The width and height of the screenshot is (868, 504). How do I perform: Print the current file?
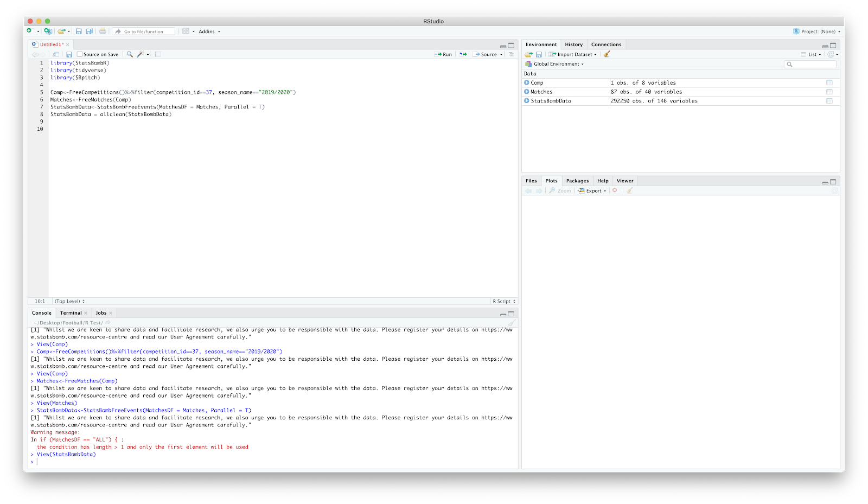click(x=103, y=31)
